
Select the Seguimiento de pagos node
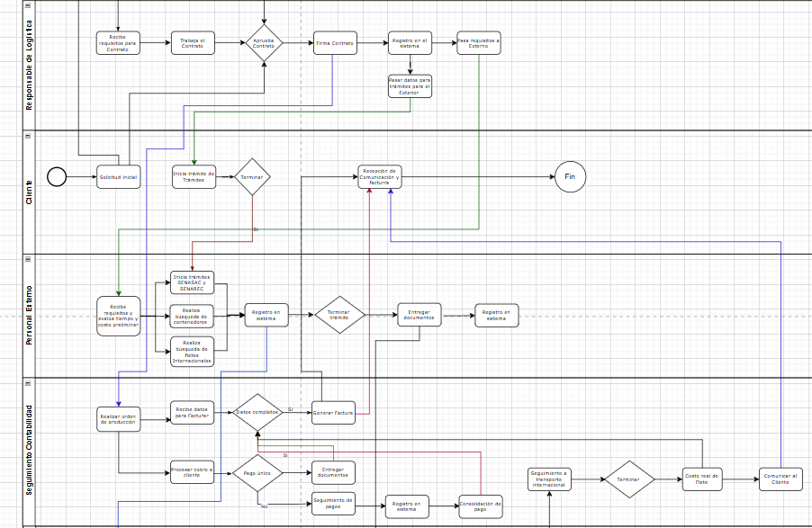click(x=332, y=505)
